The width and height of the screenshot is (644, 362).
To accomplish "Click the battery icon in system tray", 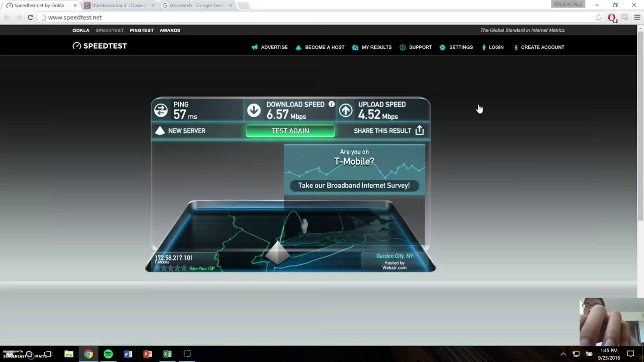I will 589,354.
